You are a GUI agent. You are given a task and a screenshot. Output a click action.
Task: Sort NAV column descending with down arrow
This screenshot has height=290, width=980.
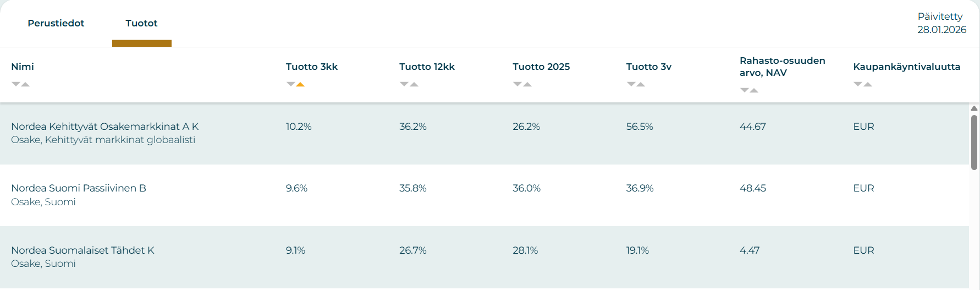tap(745, 90)
